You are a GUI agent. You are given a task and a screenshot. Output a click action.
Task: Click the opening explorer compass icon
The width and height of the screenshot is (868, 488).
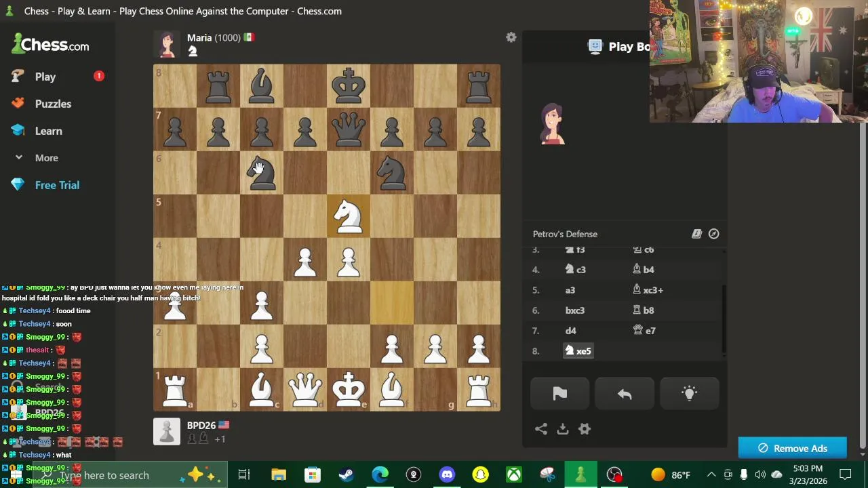click(714, 234)
